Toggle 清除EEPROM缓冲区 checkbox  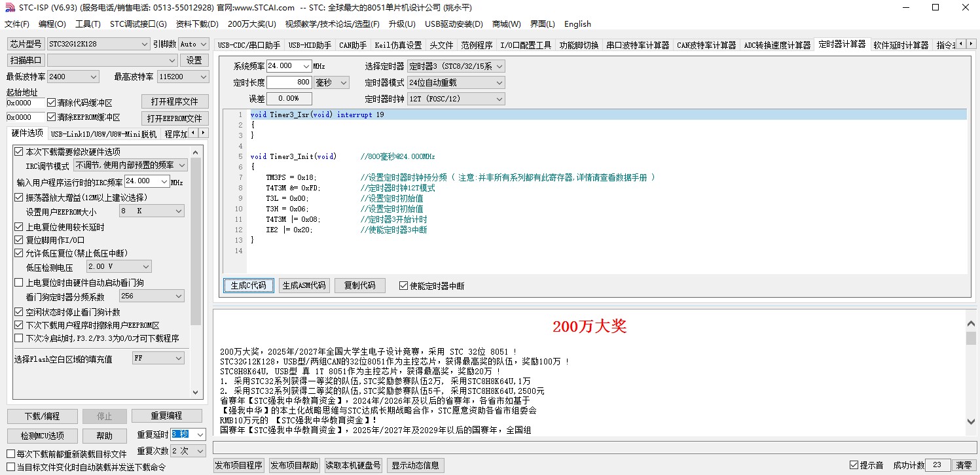(x=52, y=117)
